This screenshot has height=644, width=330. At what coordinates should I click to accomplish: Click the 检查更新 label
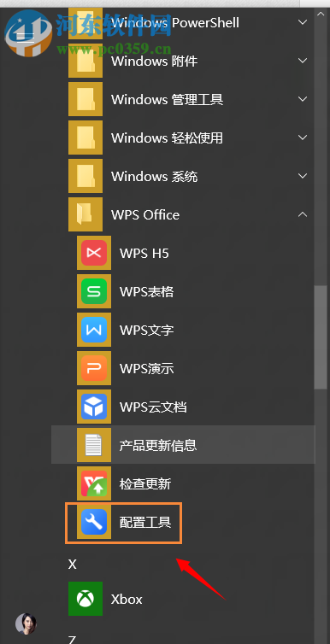point(145,483)
